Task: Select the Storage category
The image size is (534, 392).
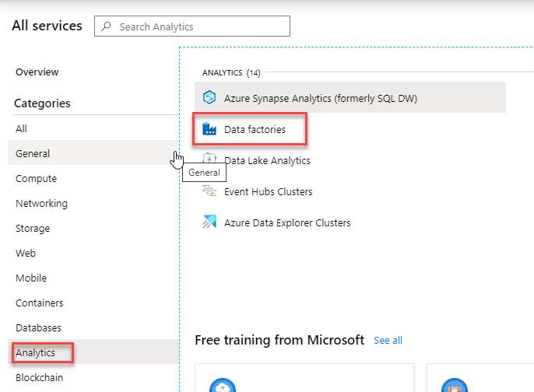Action: click(x=93, y=228)
